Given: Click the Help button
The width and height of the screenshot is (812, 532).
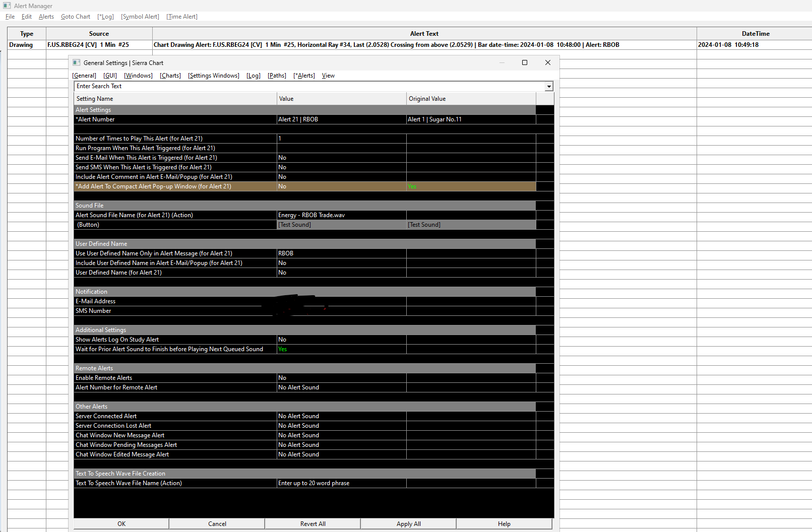Looking at the screenshot, I should point(504,524).
